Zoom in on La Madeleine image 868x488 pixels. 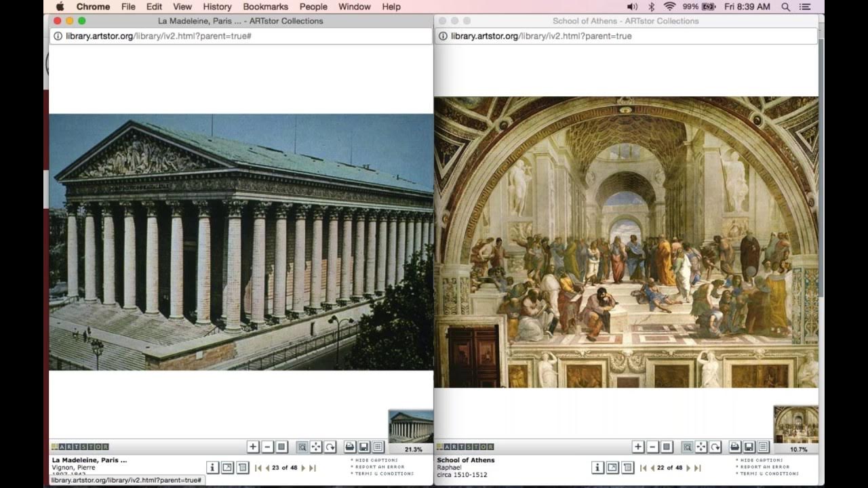(253, 447)
